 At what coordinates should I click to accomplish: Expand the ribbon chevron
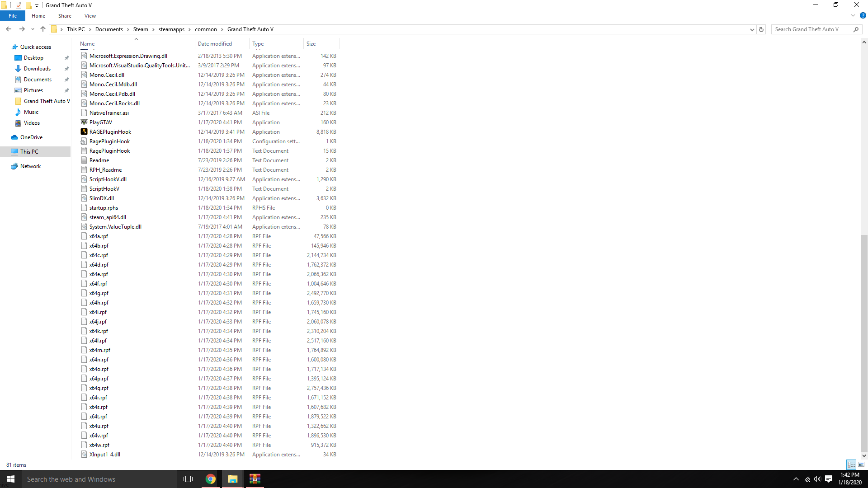click(853, 16)
